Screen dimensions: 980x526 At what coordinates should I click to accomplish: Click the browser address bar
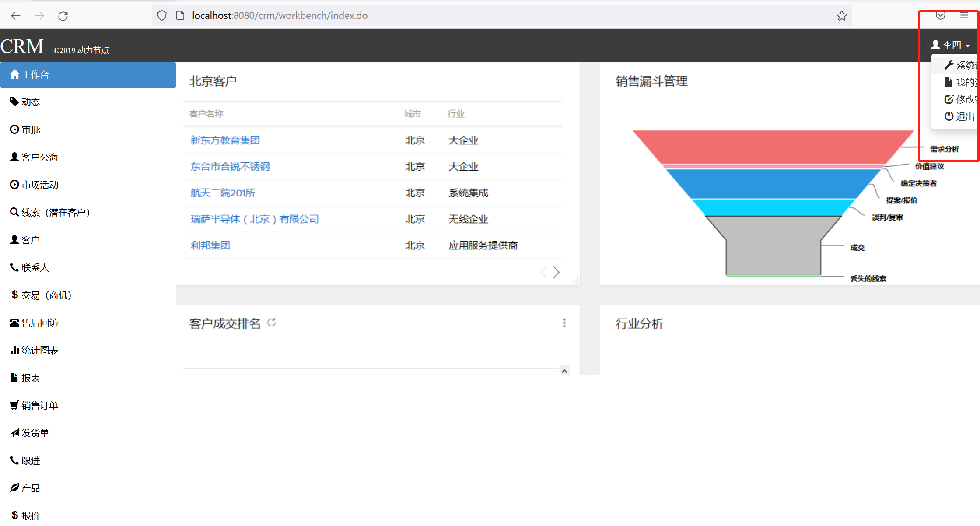point(481,16)
